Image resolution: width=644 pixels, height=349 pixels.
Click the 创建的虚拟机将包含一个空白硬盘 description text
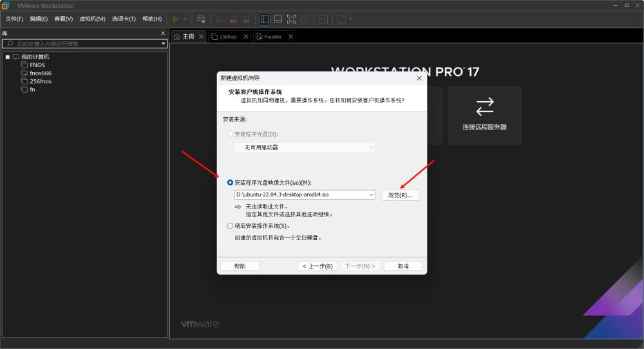278,238
